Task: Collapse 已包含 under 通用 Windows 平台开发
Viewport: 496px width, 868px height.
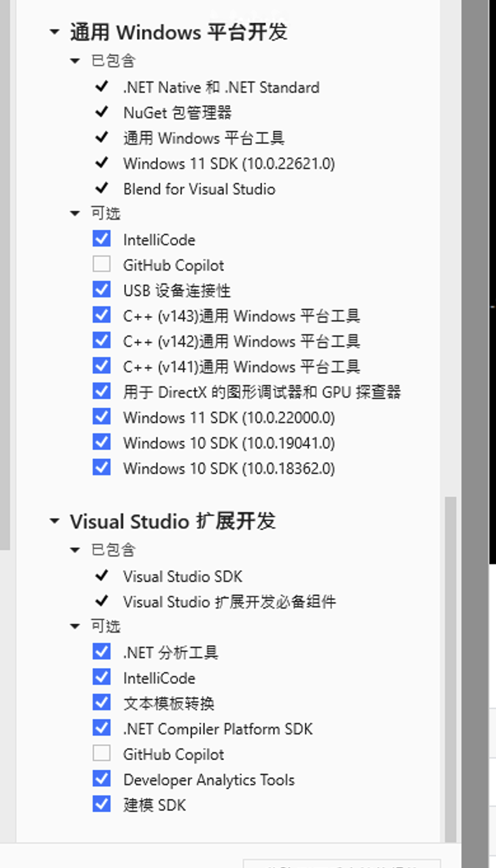Action: click(x=75, y=61)
